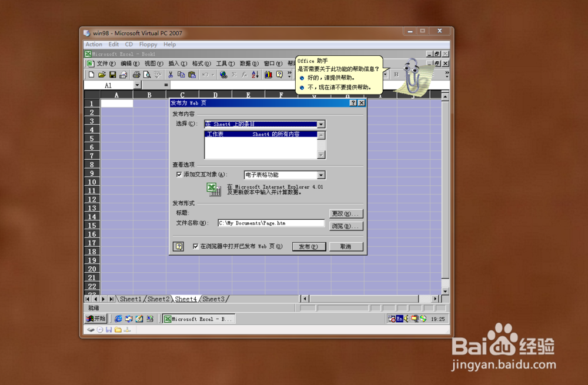Click the Paste Function fx icon
This screenshot has width=588, height=385.
[245, 75]
